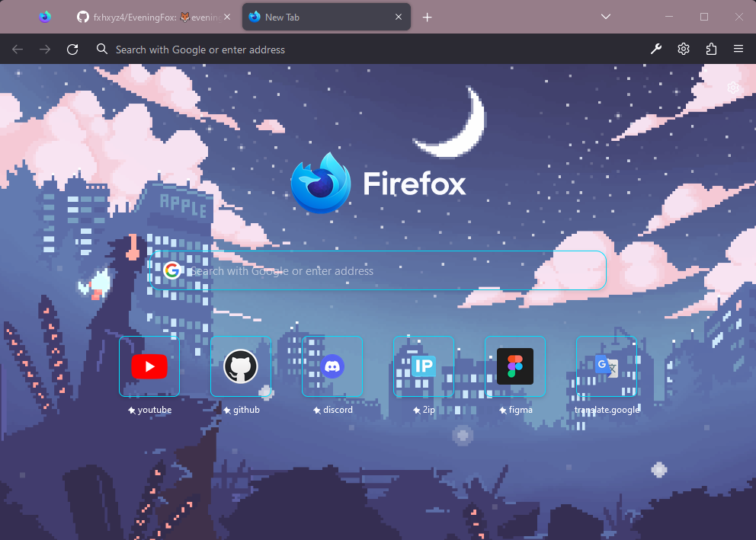
Task: Open the YouTube shortcut tile
Action: 149,366
